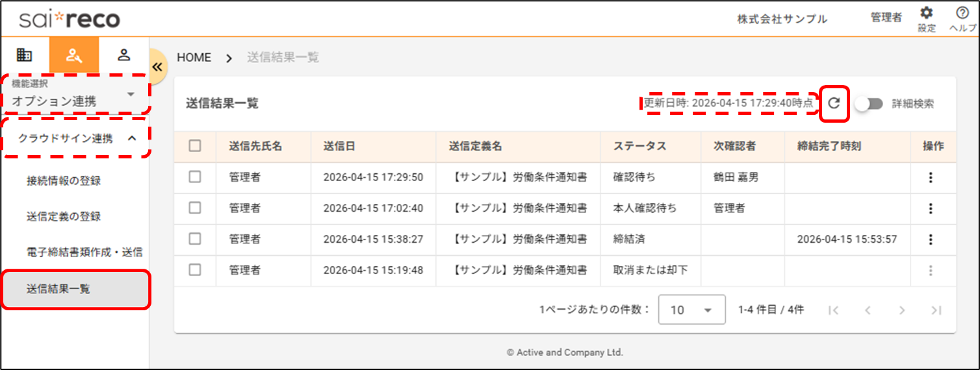
Task: Open action menu for 本人確認待ち row
Action: pyautogui.click(x=931, y=208)
